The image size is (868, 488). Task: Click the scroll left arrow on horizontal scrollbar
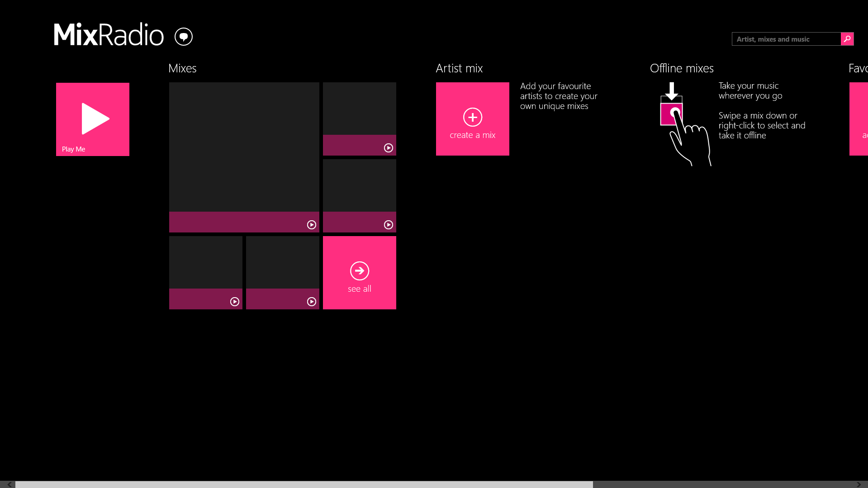click(8, 484)
